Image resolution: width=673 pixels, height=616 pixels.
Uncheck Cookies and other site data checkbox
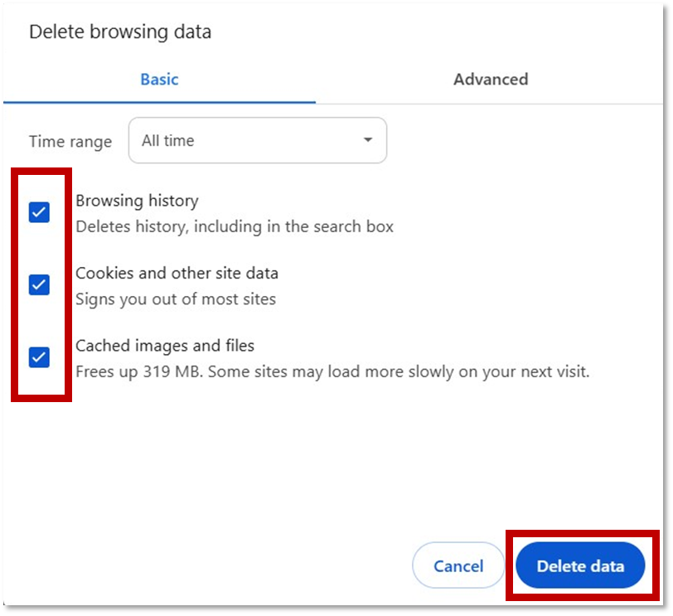39,285
